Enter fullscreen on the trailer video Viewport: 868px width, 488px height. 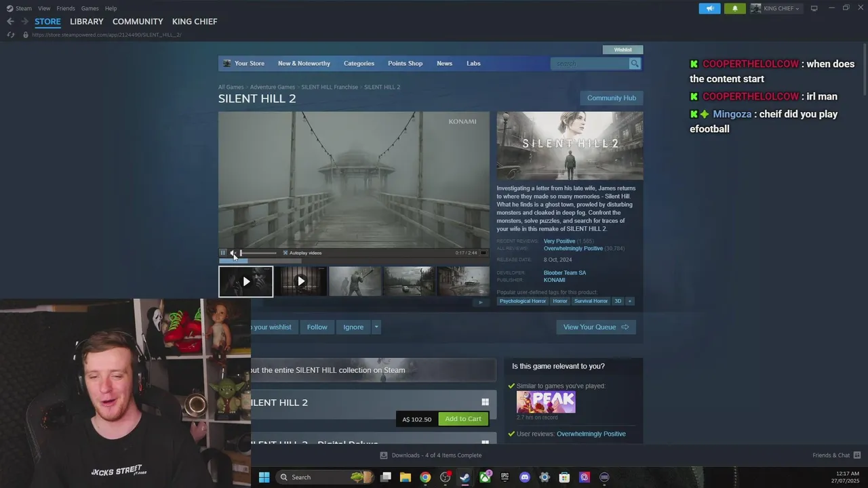coord(483,253)
